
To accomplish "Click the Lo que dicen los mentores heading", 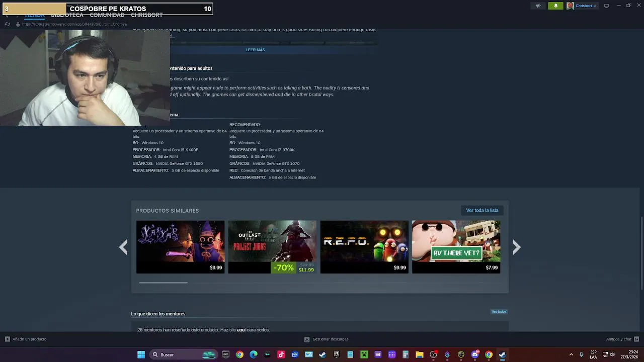I will pos(158,314).
